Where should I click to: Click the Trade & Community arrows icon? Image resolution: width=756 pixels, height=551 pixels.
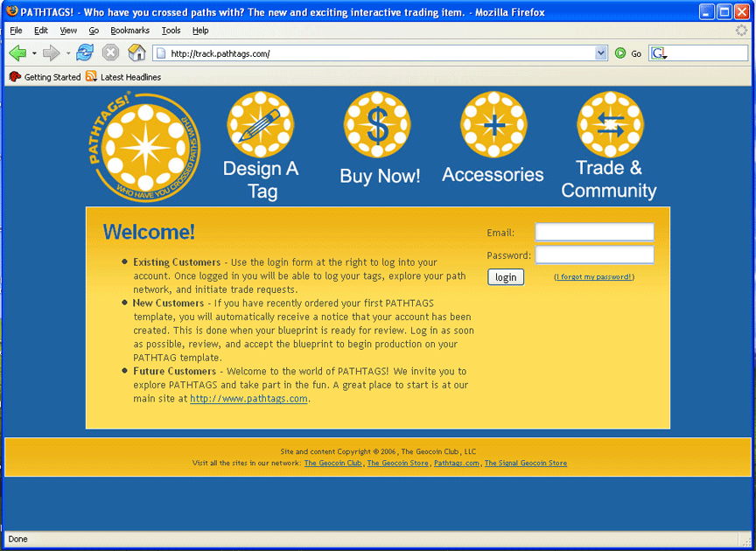point(611,124)
